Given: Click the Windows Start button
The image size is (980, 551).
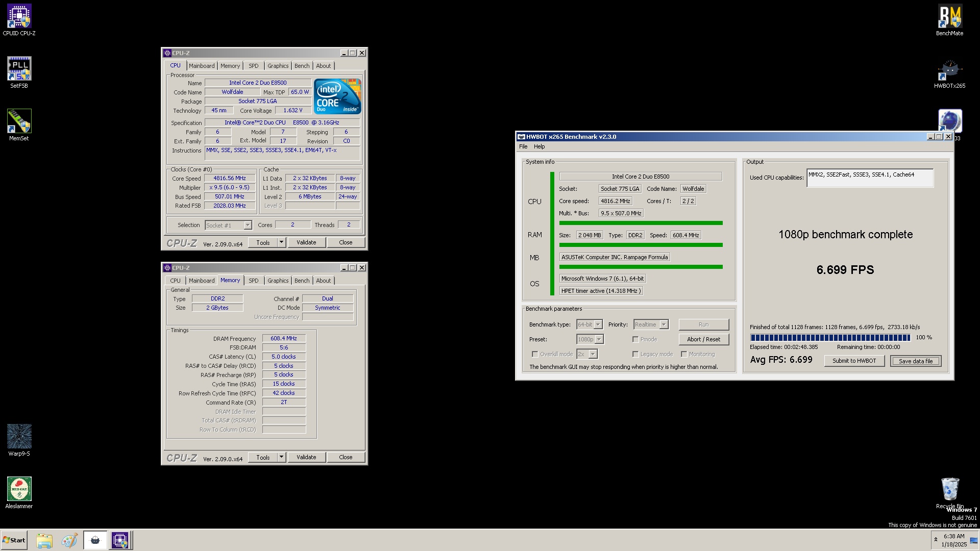Looking at the screenshot, I should click(14, 540).
